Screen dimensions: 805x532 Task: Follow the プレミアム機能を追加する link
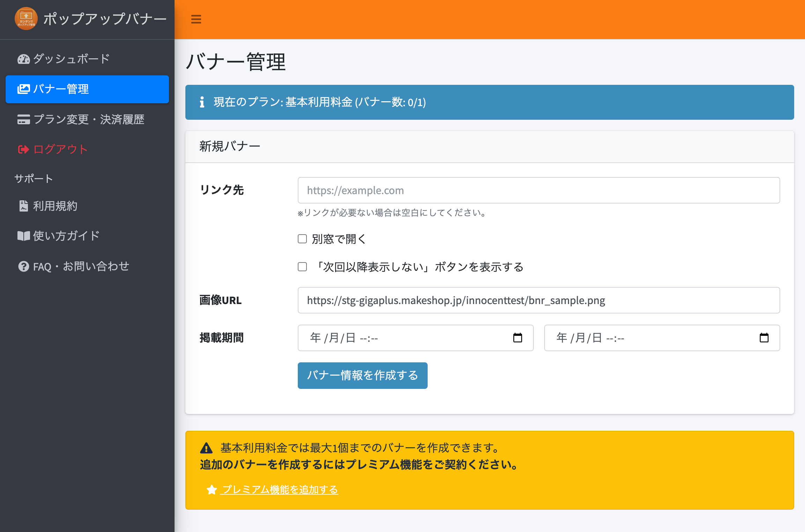[279, 489]
